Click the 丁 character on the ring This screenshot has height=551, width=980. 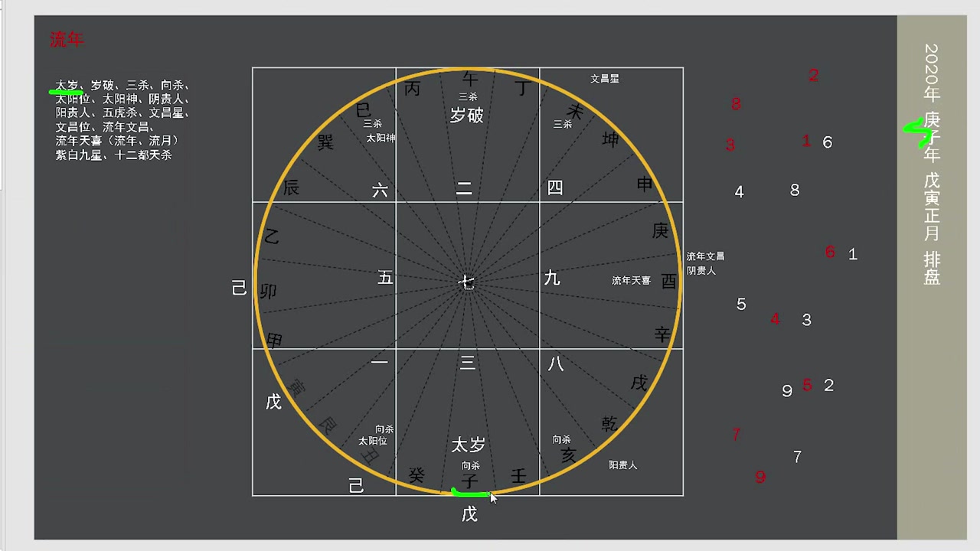[x=524, y=89]
